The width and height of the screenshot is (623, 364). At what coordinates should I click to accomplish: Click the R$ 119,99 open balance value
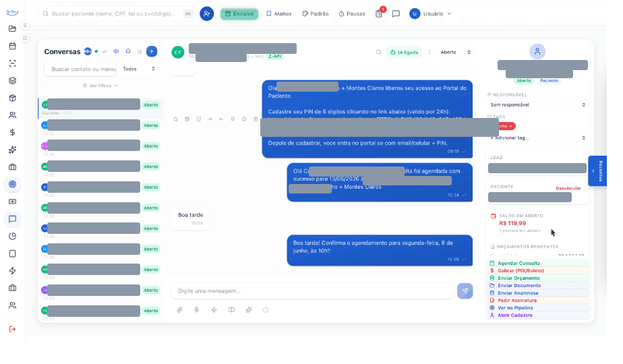(x=512, y=223)
